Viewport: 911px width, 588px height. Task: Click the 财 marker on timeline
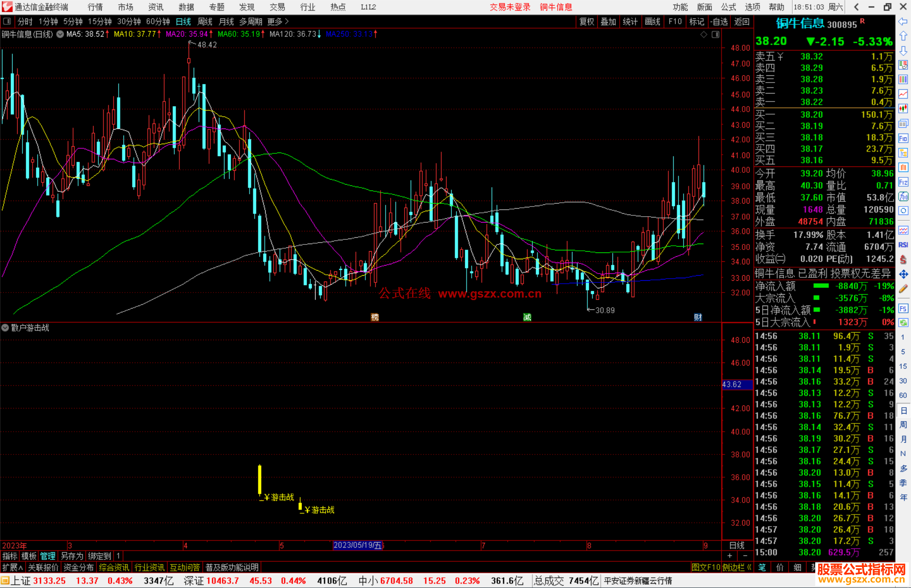(x=698, y=317)
